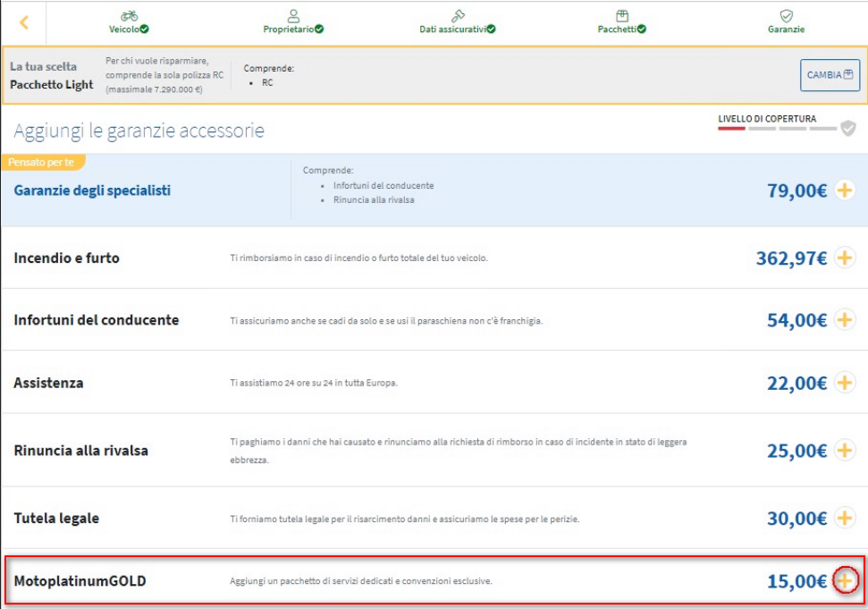The width and height of the screenshot is (868, 609).
Task: Click the RC bullet under Comprende
Action: point(267,82)
